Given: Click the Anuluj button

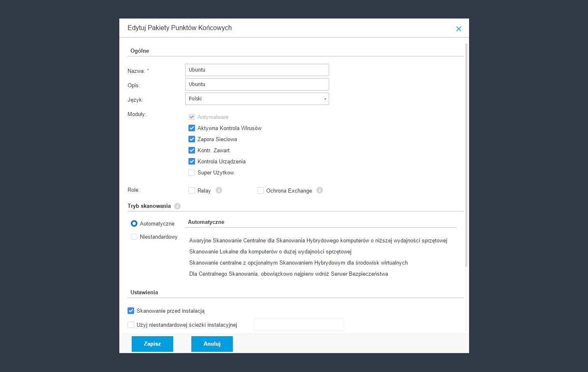Looking at the screenshot, I should click(x=212, y=344).
